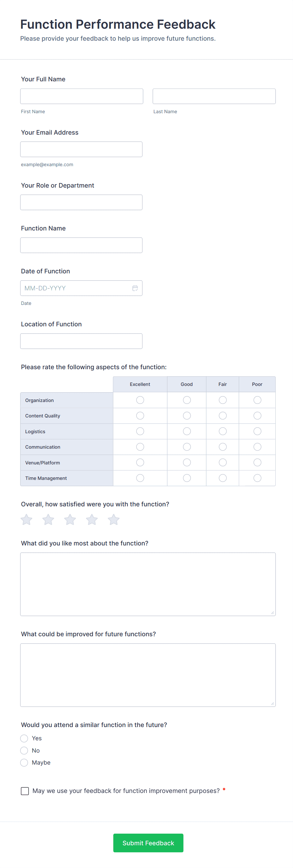293x868 pixels.
Task: Click the fourth satisfaction star
Action: [x=92, y=520]
